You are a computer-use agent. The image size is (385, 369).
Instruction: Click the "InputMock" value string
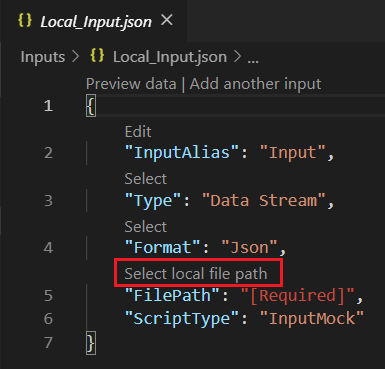point(312,318)
